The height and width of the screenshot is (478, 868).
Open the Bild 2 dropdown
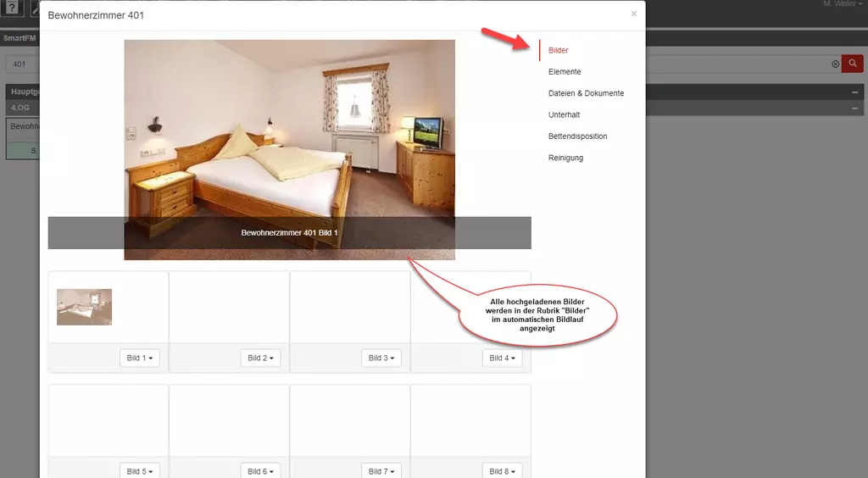point(260,358)
